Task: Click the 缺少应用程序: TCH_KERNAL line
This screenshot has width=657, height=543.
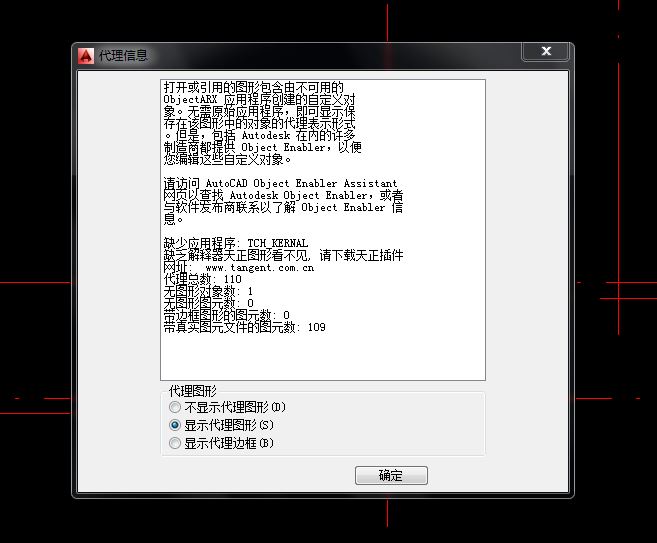Action: (235, 243)
